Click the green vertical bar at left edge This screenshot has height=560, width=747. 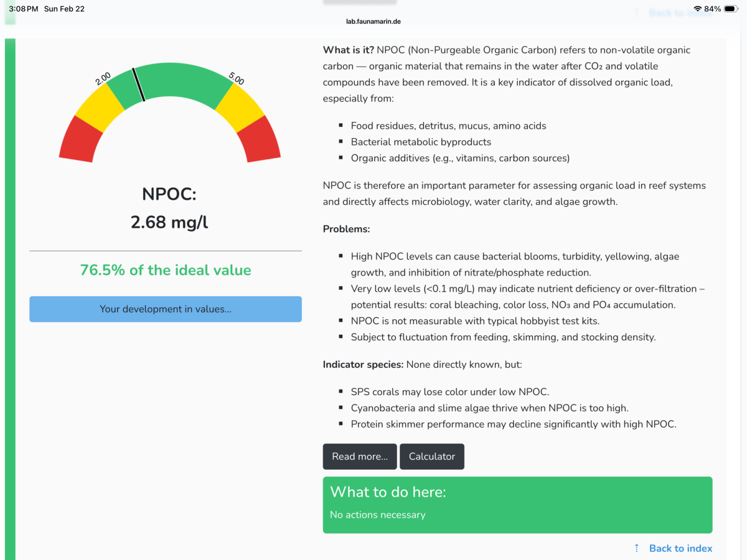[x=10, y=299]
